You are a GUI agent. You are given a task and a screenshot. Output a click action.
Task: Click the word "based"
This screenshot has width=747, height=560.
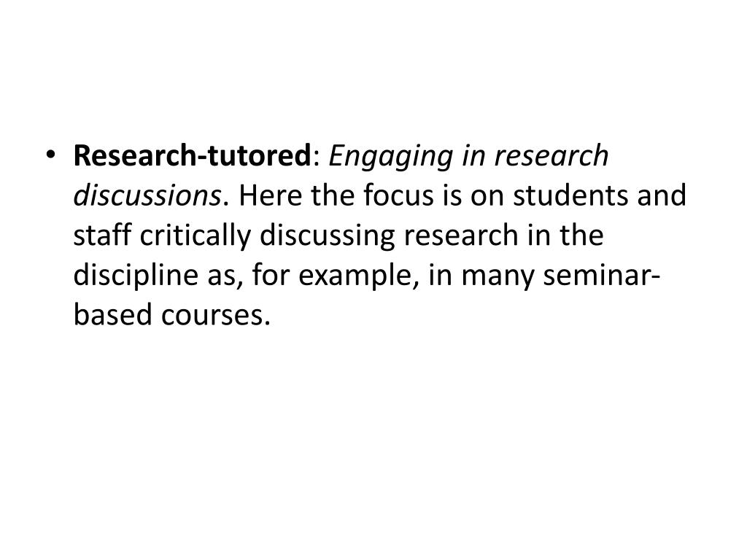[x=113, y=314]
